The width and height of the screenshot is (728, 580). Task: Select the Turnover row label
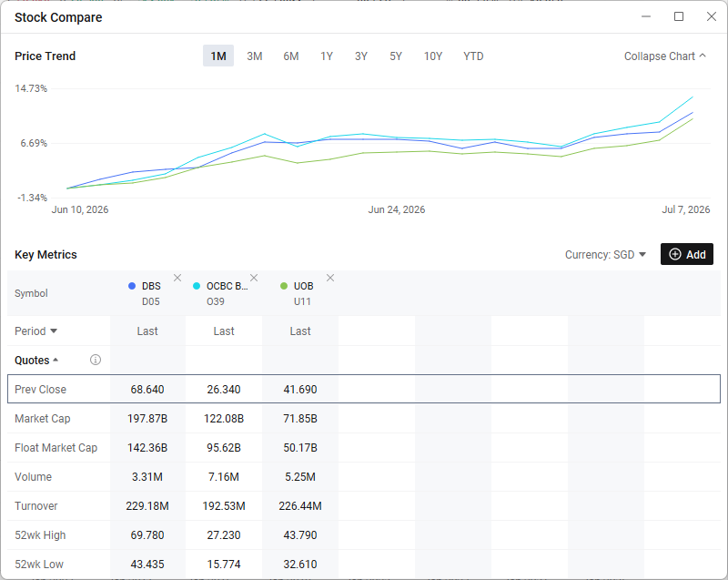(x=36, y=506)
